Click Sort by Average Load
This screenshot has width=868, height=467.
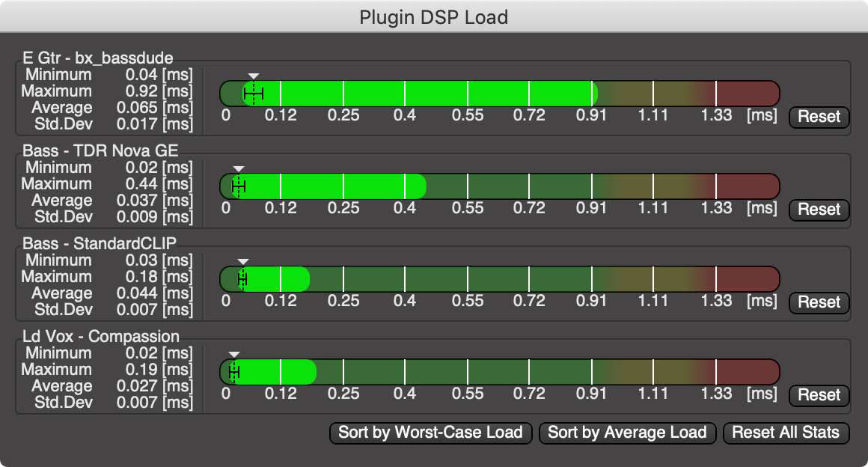[627, 433]
